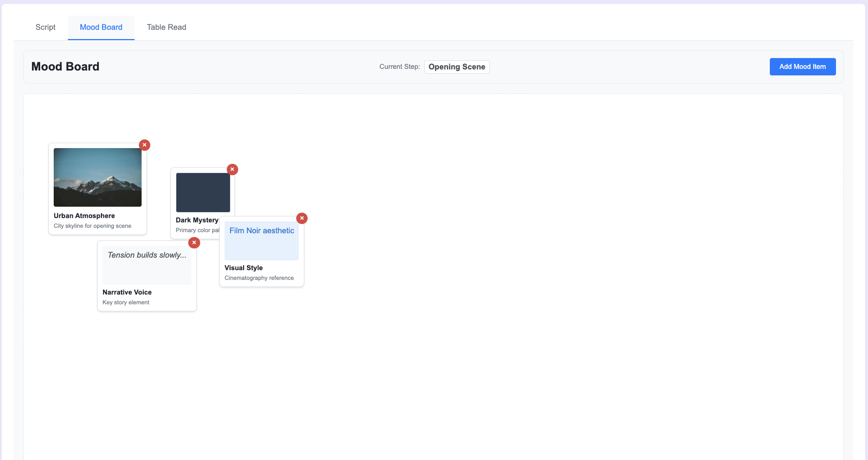Click the Dark Mystery card title
868x460 pixels.
point(197,220)
